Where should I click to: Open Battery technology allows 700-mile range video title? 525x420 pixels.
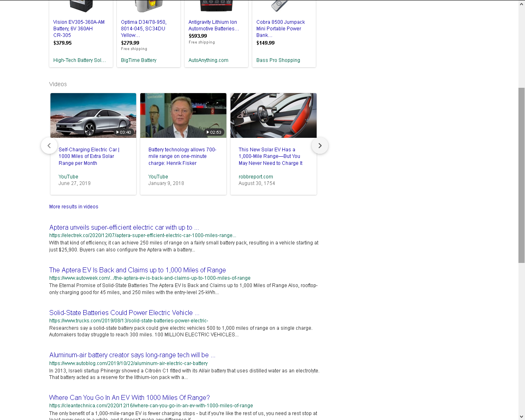click(182, 156)
